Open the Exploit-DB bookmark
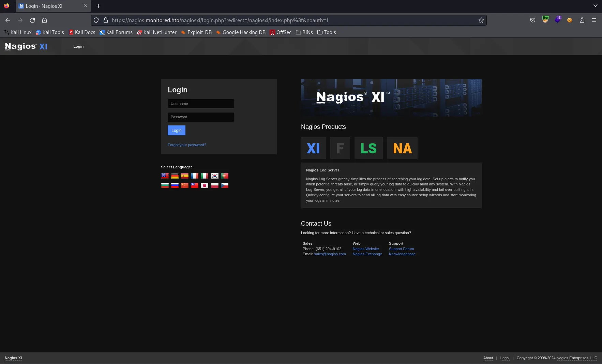This screenshot has width=602, height=364. click(196, 32)
